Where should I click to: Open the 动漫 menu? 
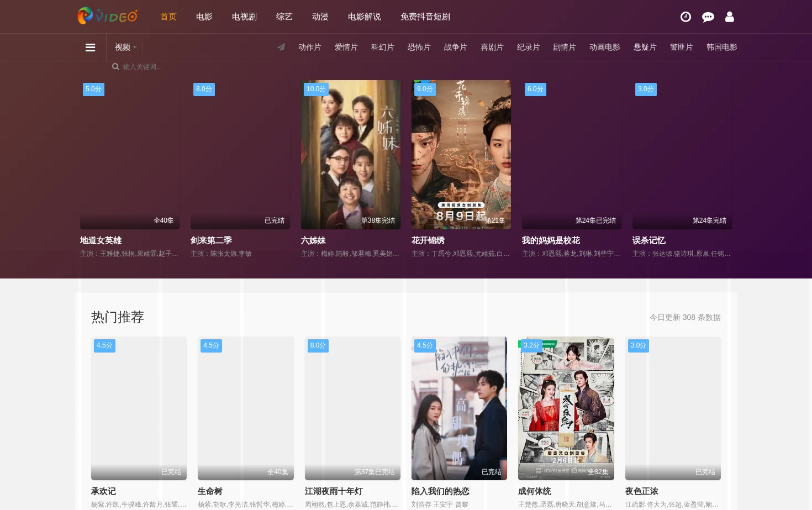pyautogui.click(x=320, y=17)
